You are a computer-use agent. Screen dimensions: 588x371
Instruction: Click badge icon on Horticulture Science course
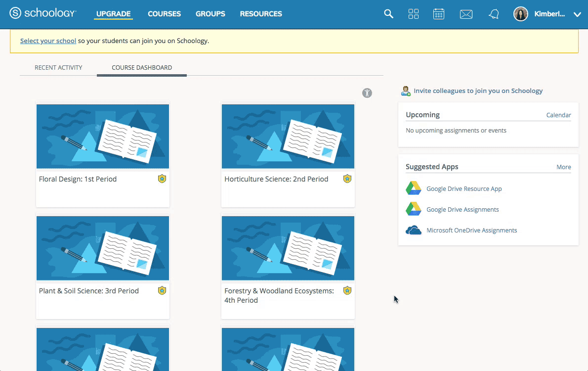347,179
